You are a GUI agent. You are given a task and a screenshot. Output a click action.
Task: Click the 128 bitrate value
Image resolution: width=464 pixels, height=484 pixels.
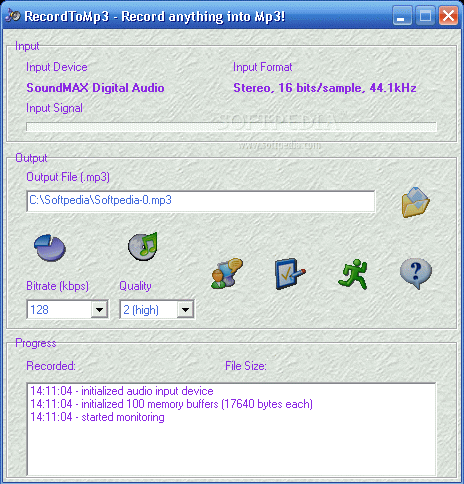[x=39, y=310]
